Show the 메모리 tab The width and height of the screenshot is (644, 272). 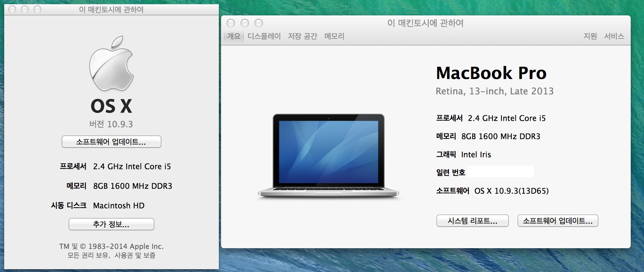334,36
